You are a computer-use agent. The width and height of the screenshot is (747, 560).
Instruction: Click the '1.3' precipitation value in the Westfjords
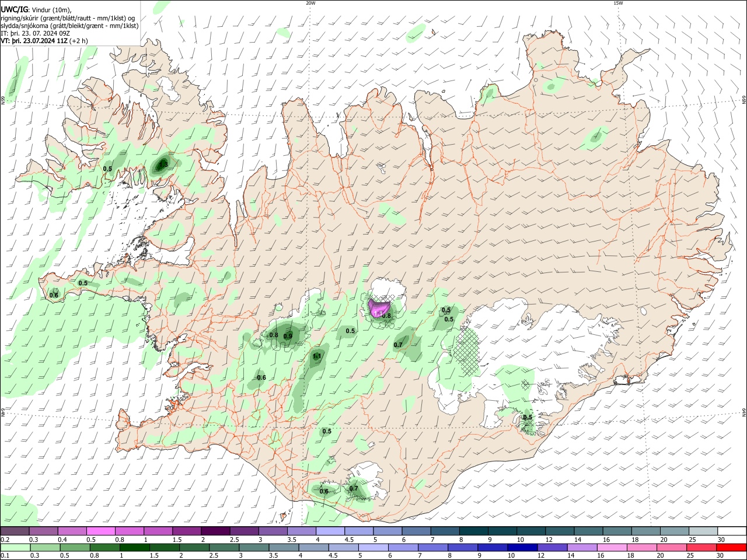point(163,164)
